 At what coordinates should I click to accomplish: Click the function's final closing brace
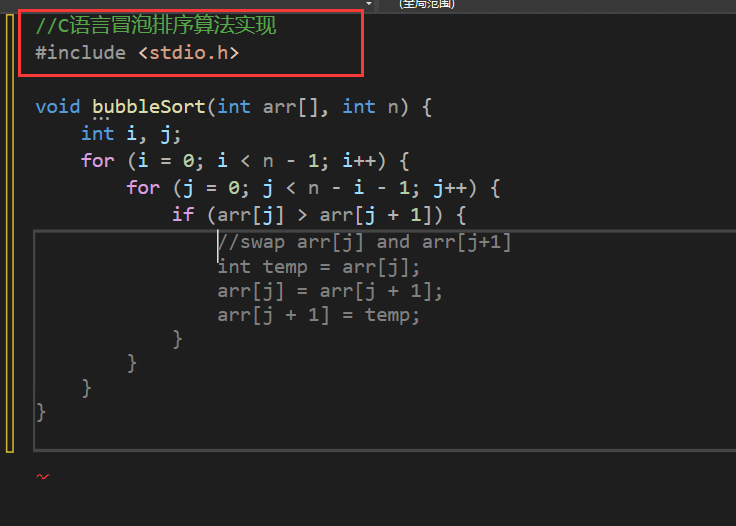tap(41, 411)
